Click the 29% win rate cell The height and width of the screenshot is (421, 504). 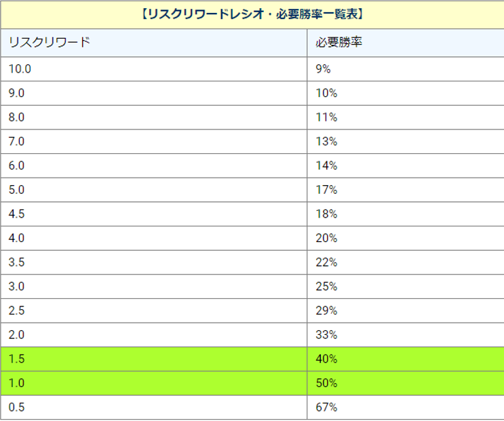326,310
